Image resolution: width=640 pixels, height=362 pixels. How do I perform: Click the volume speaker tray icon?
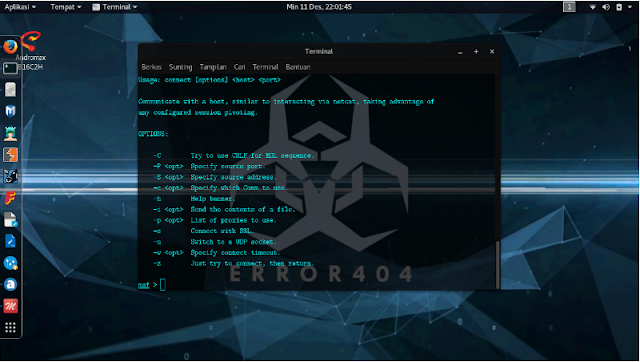[606, 7]
